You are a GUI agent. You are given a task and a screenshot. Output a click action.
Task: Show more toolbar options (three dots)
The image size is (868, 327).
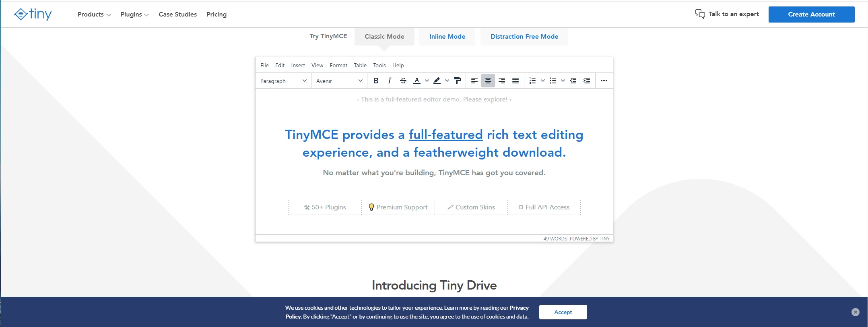pyautogui.click(x=604, y=81)
